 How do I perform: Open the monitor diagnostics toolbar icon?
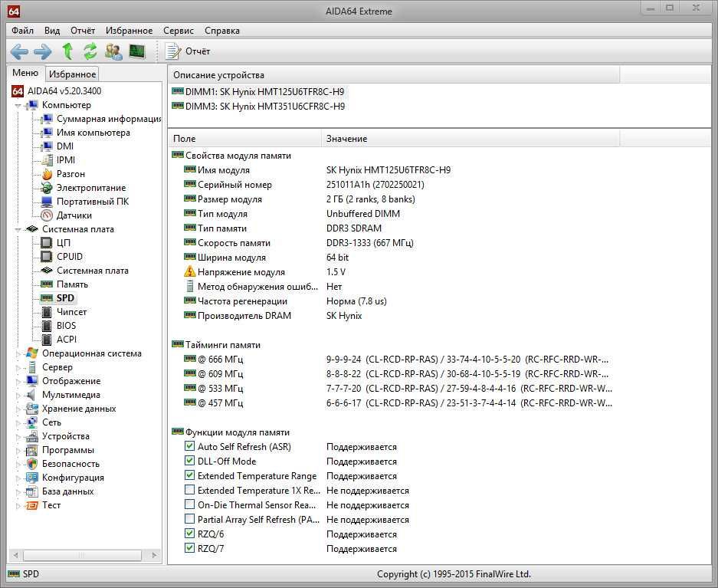pyautogui.click(x=137, y=51)
